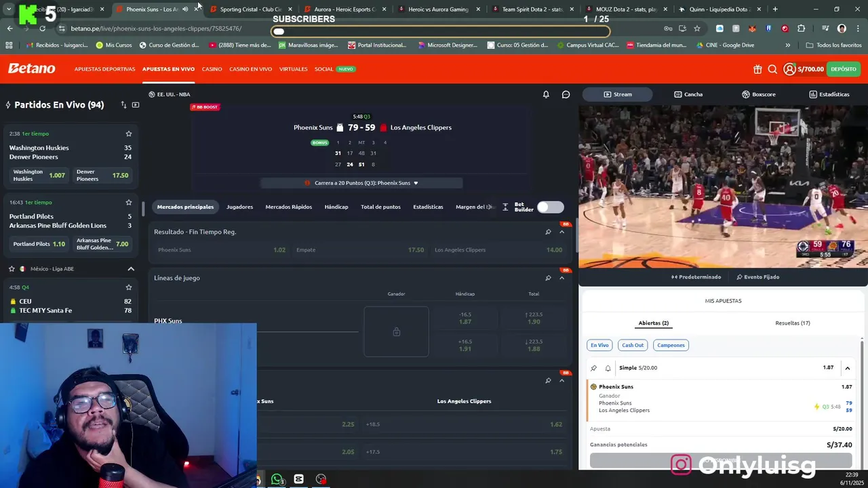The image size is (868, 488).
Task: Open the account balance S/700.00 profile
Action: point(804,69)
